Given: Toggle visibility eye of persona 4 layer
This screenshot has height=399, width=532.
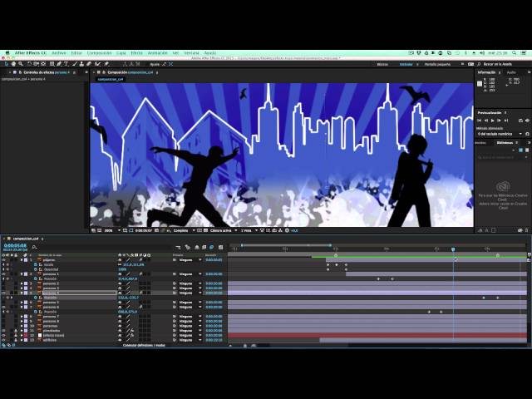Looking at the screenshot, I should (3, 293).
